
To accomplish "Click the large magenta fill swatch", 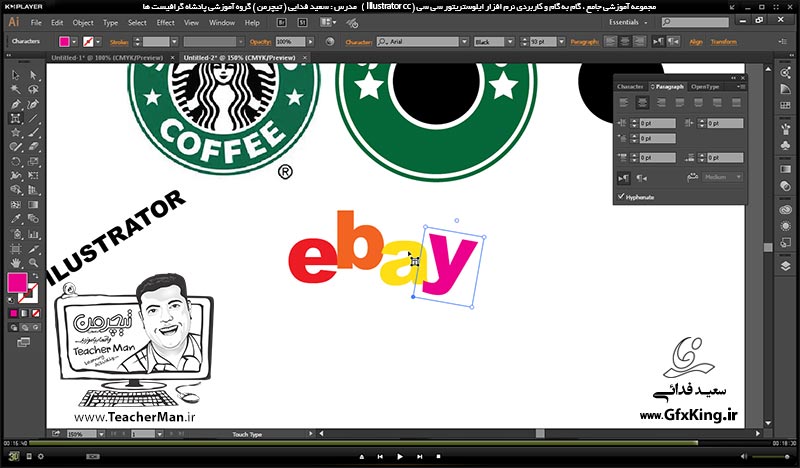I will [x=17, y=282].
